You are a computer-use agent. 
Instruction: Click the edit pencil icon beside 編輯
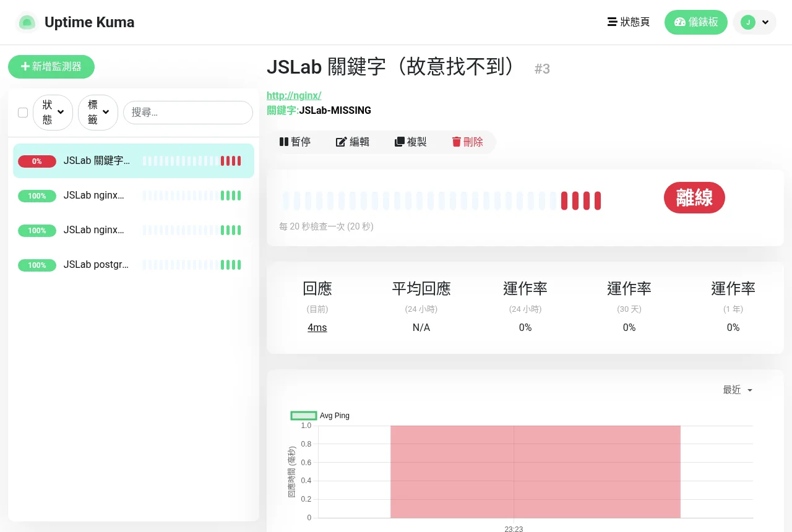pos(341,142)
